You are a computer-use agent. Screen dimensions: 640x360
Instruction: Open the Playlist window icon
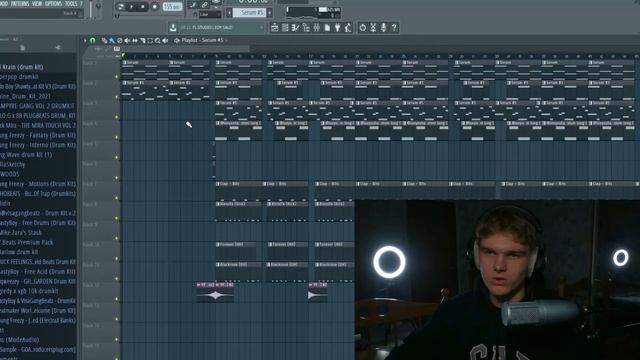[275, 27]
